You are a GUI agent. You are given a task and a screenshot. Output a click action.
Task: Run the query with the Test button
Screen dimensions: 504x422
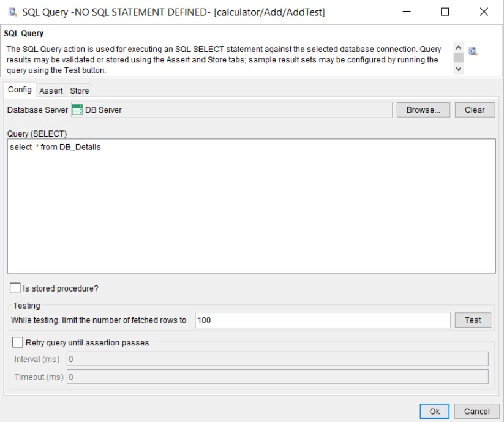pos(473,319)
